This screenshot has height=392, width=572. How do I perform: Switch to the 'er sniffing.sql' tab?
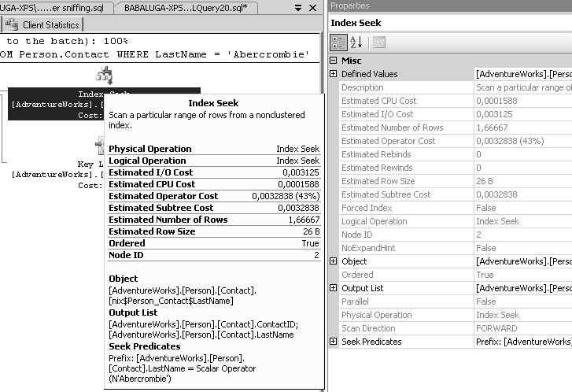[x=55, y=8]
